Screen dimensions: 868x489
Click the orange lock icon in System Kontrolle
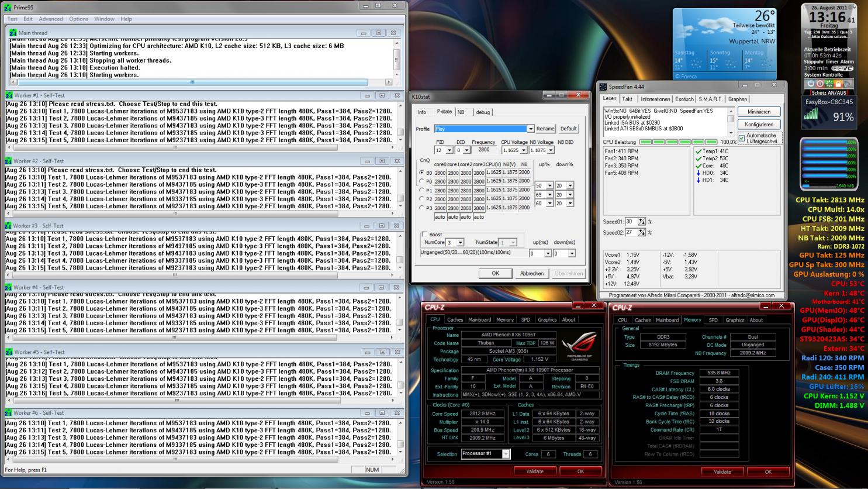click(838, 84)
